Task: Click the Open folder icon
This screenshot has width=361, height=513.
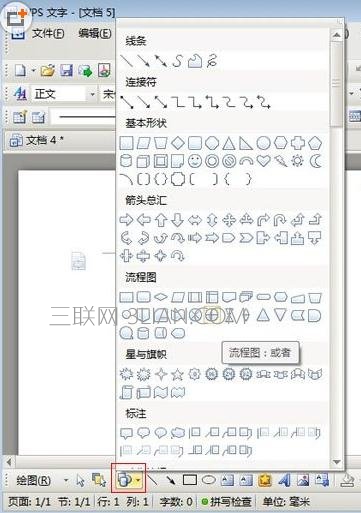Action: coord(48,71)
